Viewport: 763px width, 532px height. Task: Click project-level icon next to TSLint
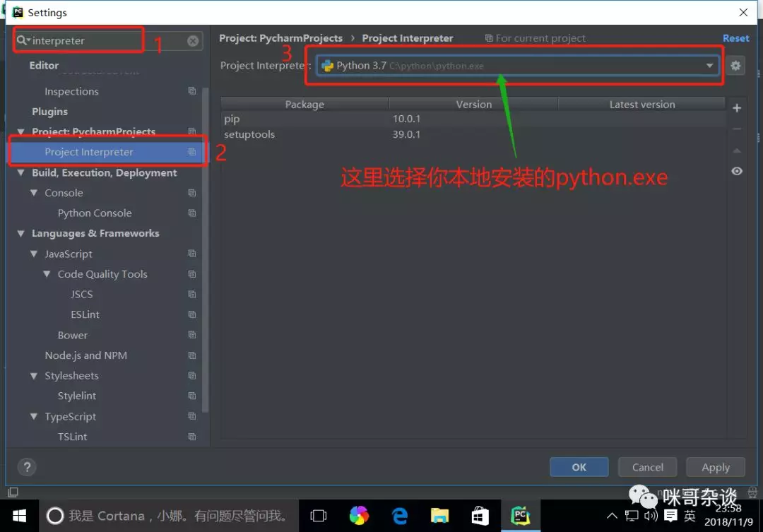[191, 437]
